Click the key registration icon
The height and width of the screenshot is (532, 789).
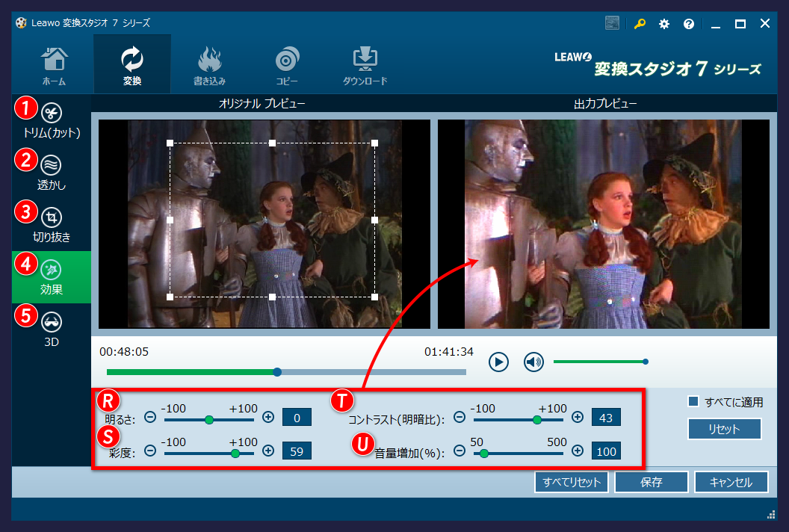pyautogui.click(x=640, y=24)
